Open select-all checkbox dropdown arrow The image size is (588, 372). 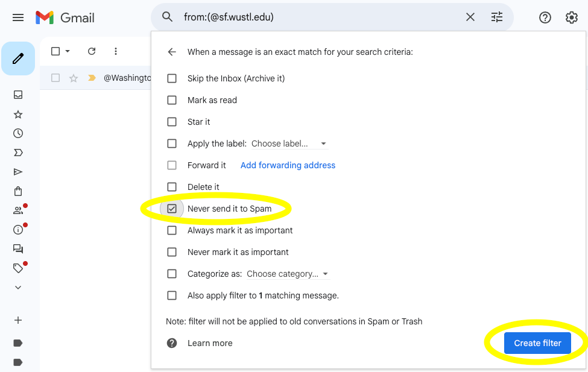pos(68,51)
